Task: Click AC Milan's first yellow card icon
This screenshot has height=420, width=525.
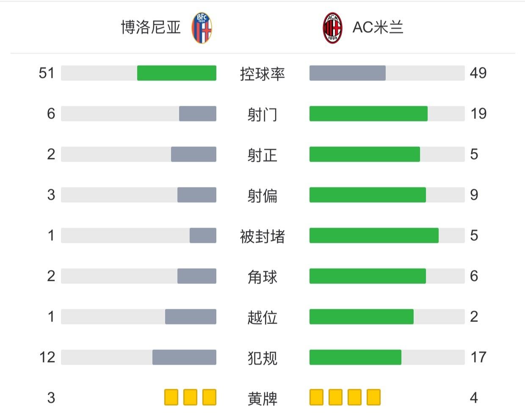Action: pyautogui.click(x=316, y=398)
